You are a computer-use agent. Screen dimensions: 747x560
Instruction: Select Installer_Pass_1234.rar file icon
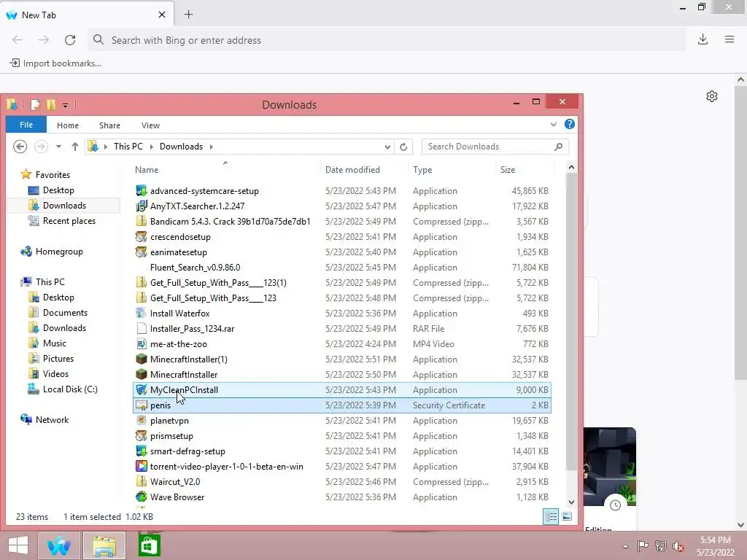click(141, 329)
